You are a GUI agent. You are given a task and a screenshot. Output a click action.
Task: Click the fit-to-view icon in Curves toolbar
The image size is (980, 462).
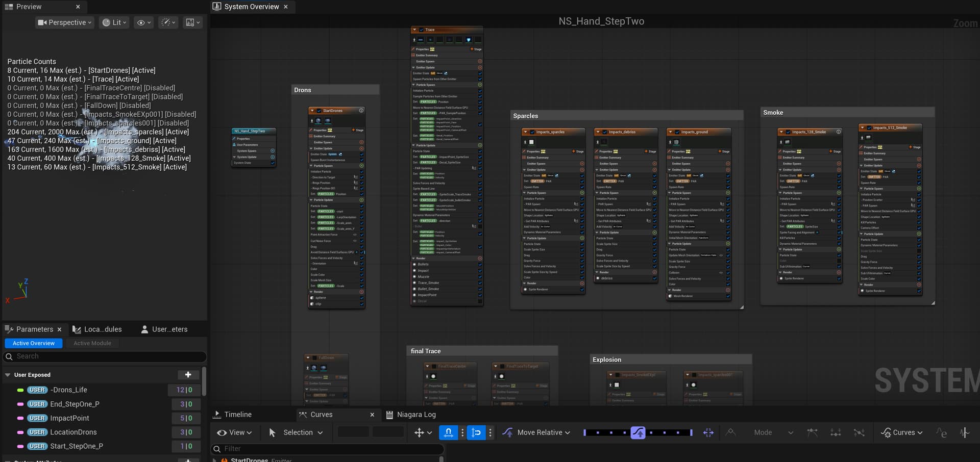708,432
